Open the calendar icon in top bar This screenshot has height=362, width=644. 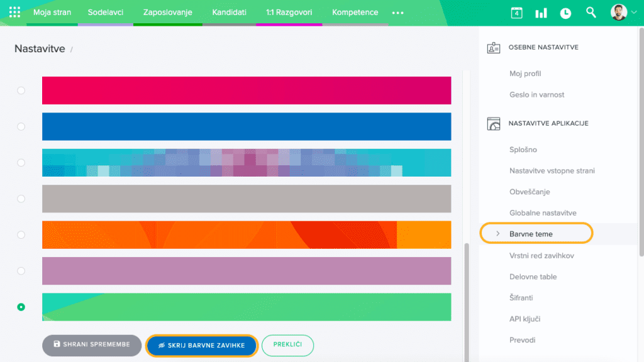(x=516, y=13)
